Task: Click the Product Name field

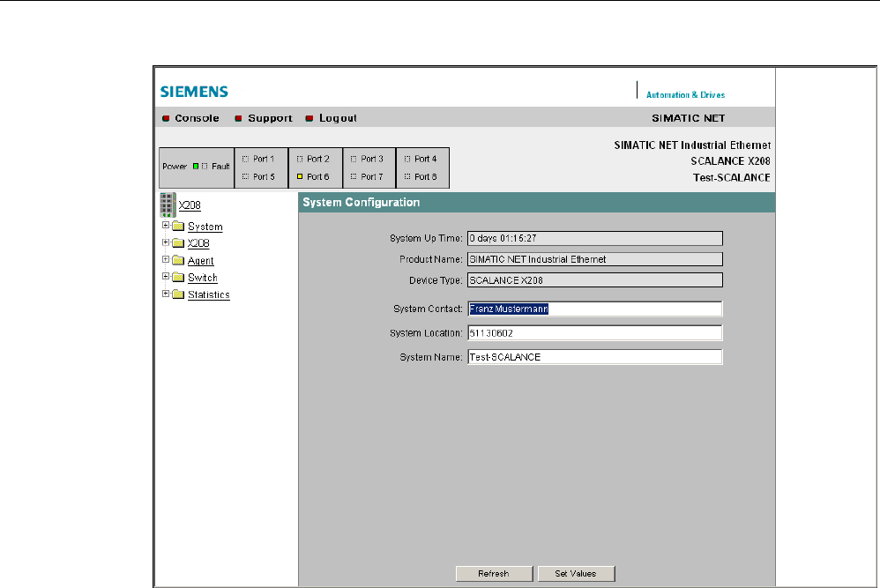Action: 595,259
